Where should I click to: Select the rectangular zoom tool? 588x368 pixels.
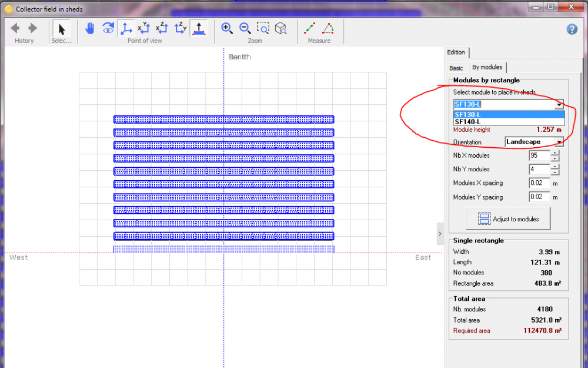pyautogui.click(x=263, y=28)
